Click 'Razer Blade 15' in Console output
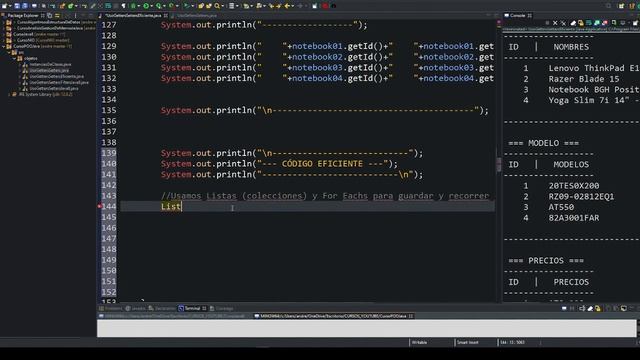The height and width of the screenshot is (360, 640). click(x=584, y=79)
